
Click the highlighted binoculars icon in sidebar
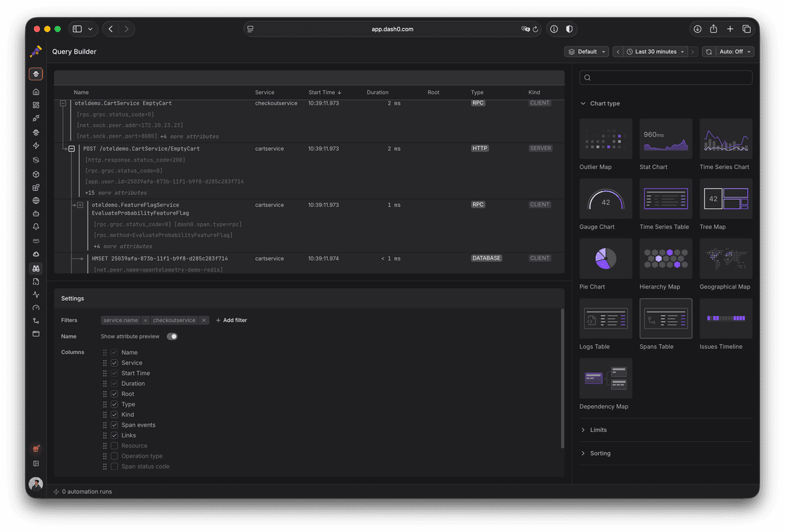(x=36, y=268)
